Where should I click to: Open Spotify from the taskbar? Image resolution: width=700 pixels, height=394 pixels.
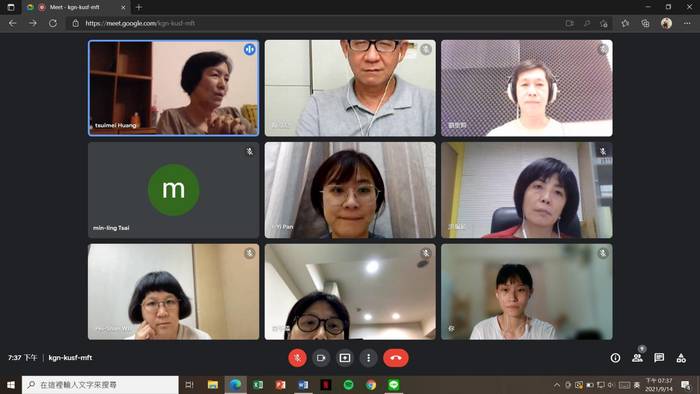tap(349, 385)
